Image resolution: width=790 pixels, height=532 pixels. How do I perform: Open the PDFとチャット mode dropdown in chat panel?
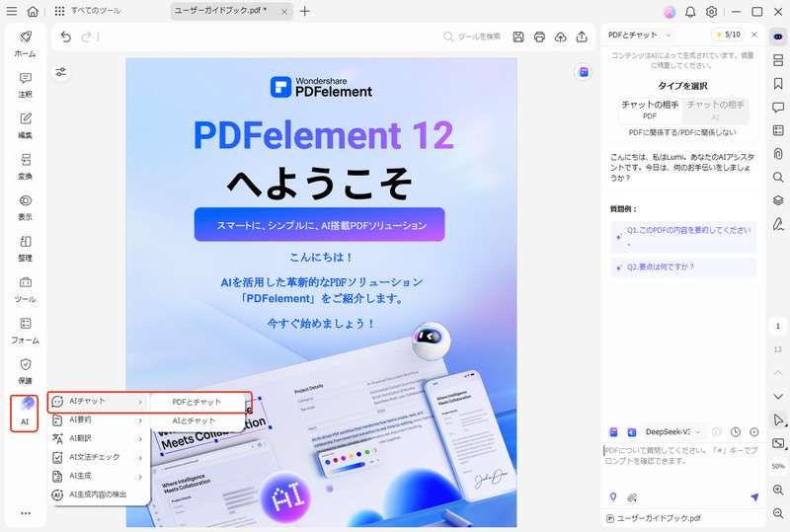click(639, 35)
